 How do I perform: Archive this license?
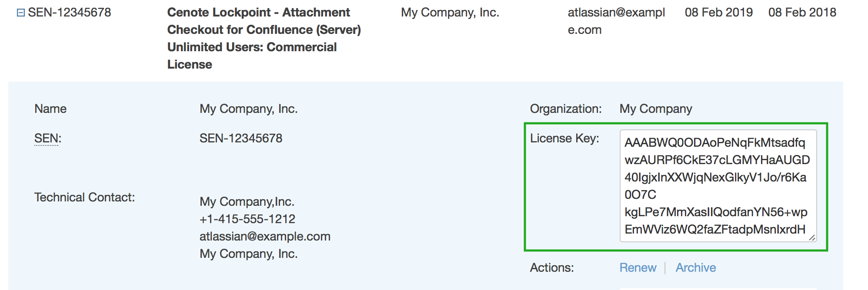pos(695,267)
